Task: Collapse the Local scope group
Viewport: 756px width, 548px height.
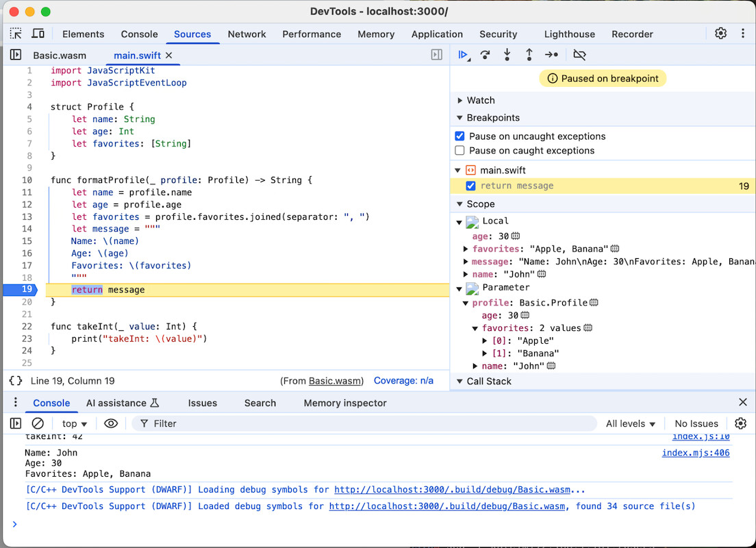Action: pos(459,223)
